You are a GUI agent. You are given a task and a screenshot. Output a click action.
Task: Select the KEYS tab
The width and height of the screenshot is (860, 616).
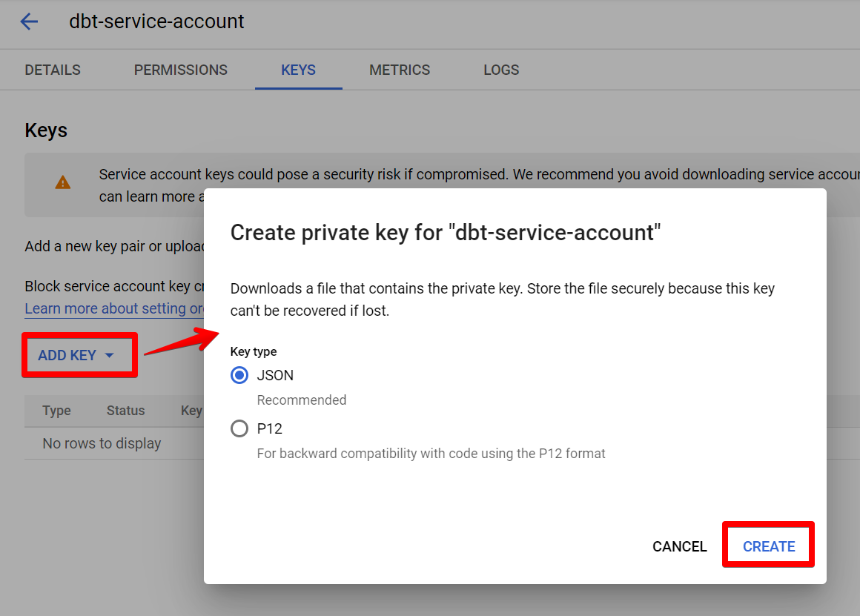(x=298, y=70)
